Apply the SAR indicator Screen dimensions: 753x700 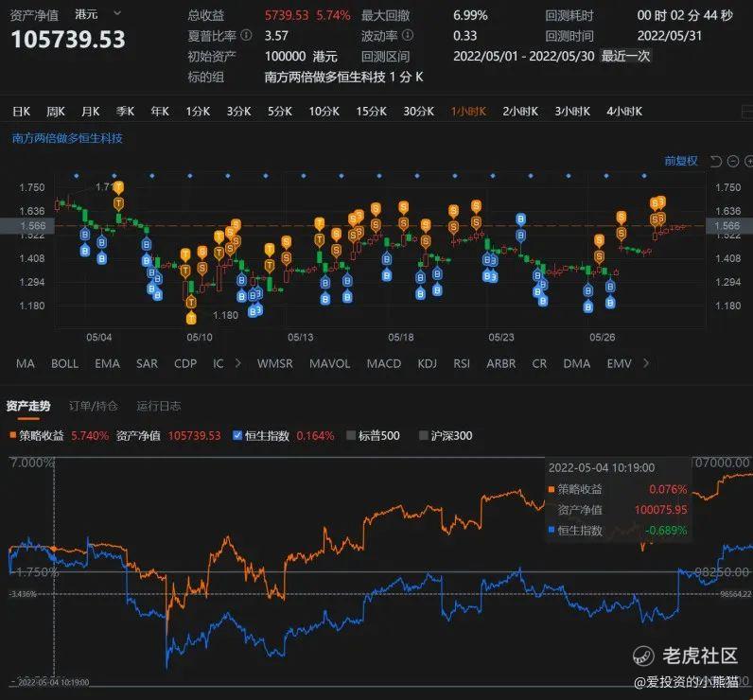(147, 363)
